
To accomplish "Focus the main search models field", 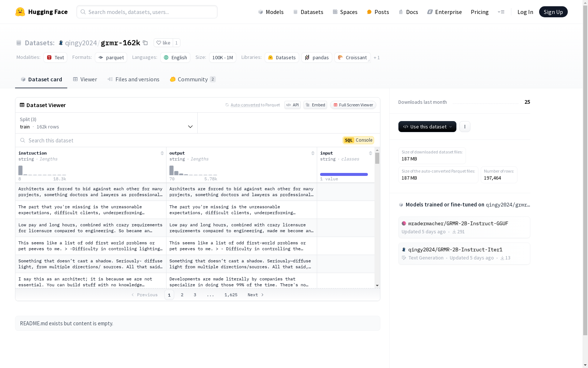I will coord(147,12).
